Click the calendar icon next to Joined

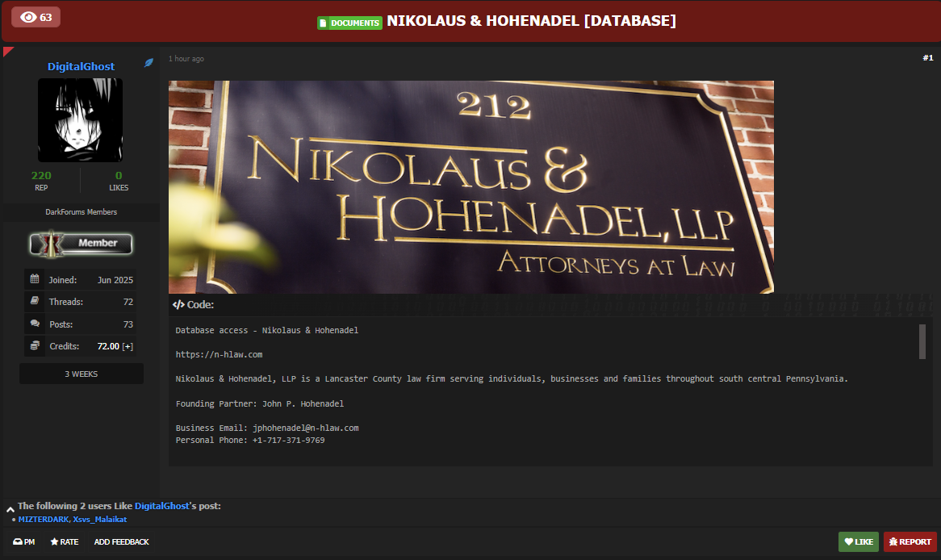35,279
